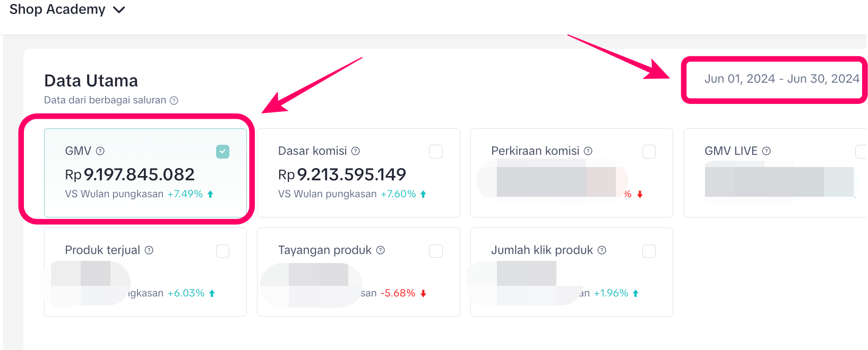Click the Dasar komisi value Rp9.213.595.149
Screen dimensions: 868x350
click(x=342, y=174)
